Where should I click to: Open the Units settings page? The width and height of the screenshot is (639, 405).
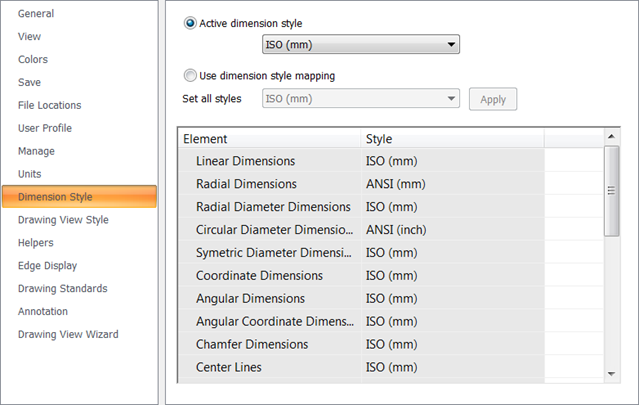pos(29,174)
